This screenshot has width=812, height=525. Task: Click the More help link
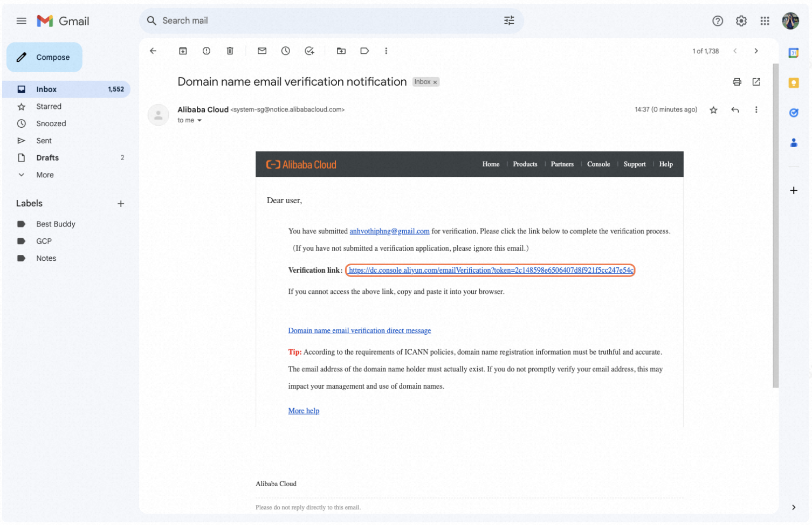(304, 411)
